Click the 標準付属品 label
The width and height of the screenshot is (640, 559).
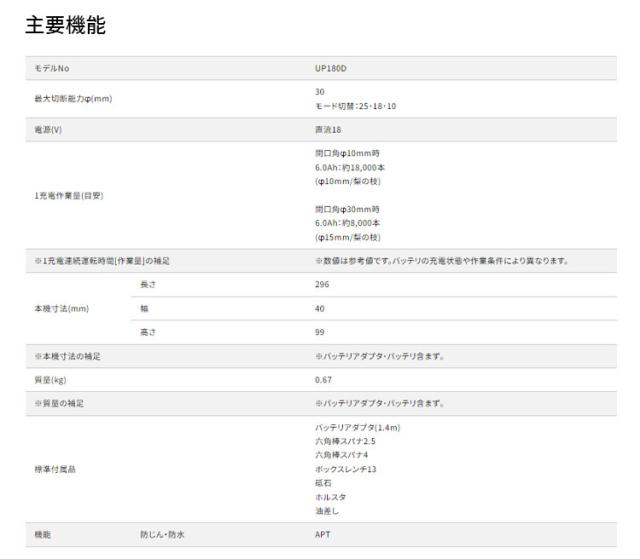(55, 469)
